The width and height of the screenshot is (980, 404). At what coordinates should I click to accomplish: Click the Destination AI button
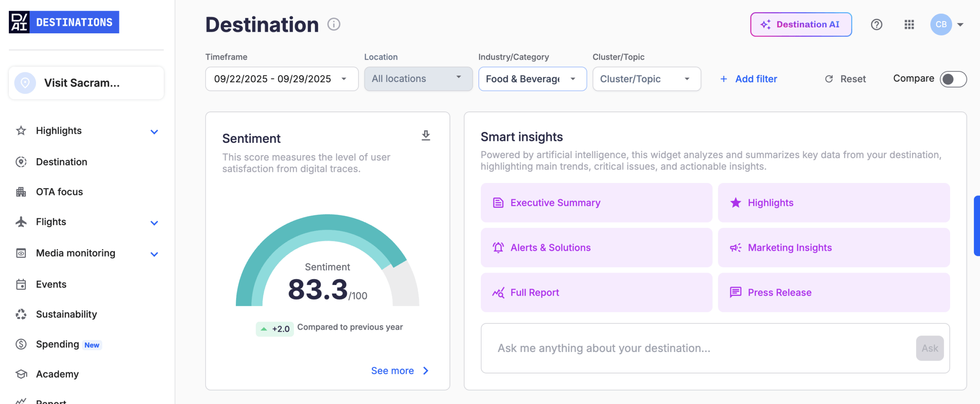[801, 25]
